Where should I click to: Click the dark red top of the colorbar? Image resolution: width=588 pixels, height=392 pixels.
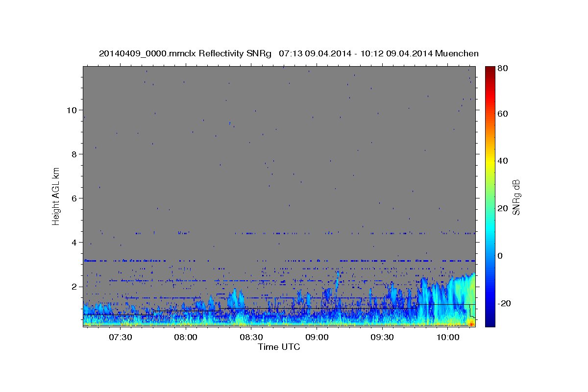(x=490, y=71)
